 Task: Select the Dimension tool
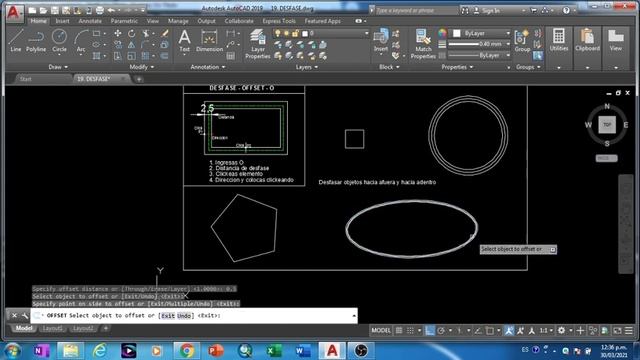209,40
